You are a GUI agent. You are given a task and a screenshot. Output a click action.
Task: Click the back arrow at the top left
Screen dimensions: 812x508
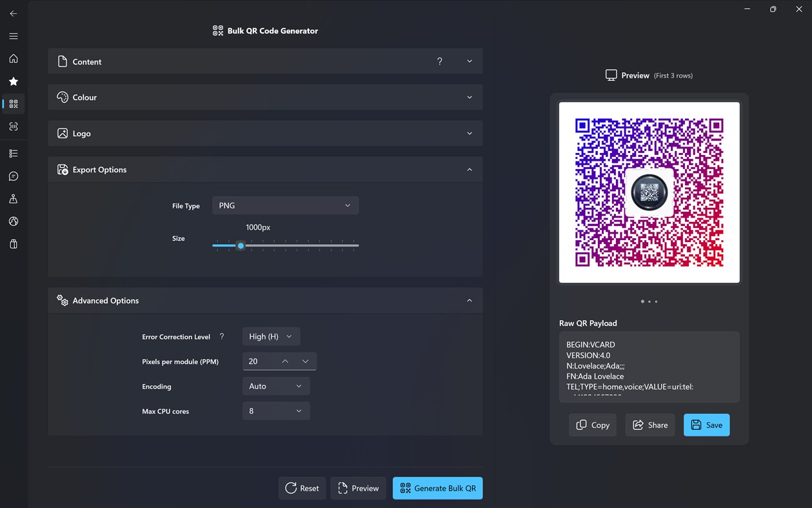click(x=13, y=13)
